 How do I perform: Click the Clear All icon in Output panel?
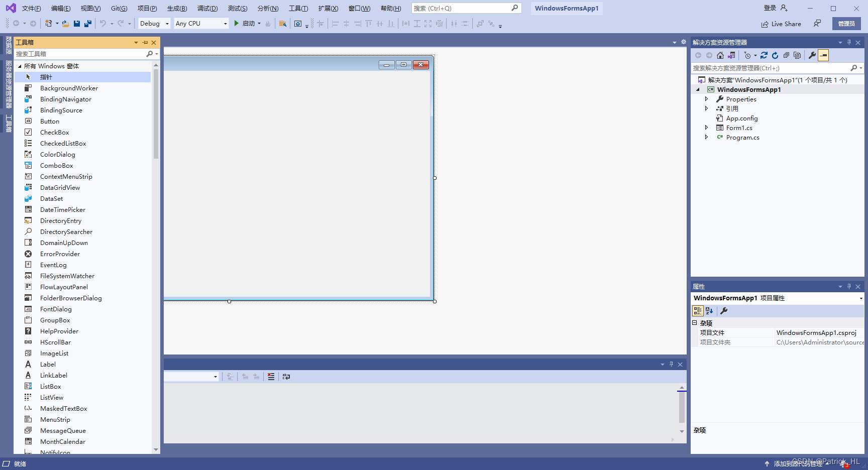pyautogui.click(x=271, y=377)
